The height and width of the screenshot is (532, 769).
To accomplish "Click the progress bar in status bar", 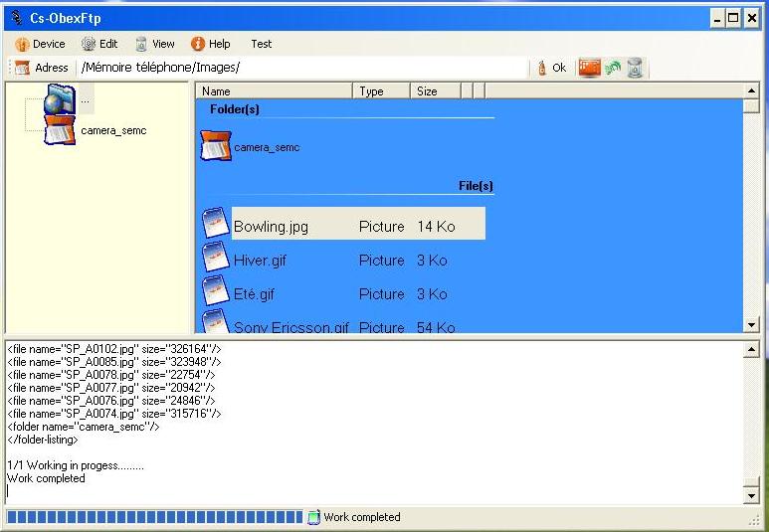I will click(154, 517).
